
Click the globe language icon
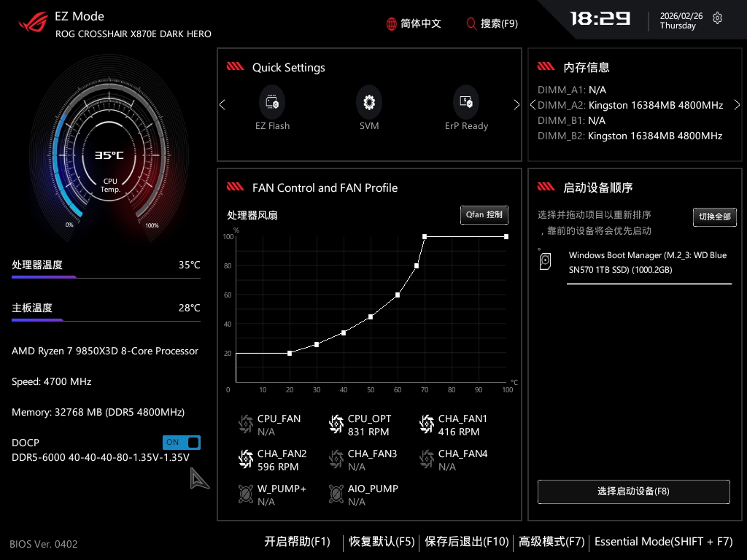391,24
